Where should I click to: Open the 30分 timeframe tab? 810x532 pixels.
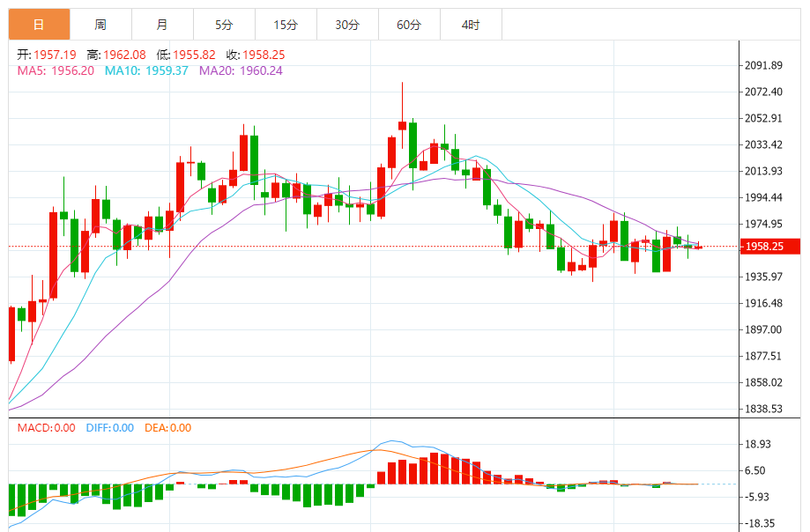[x=347, y=25]
